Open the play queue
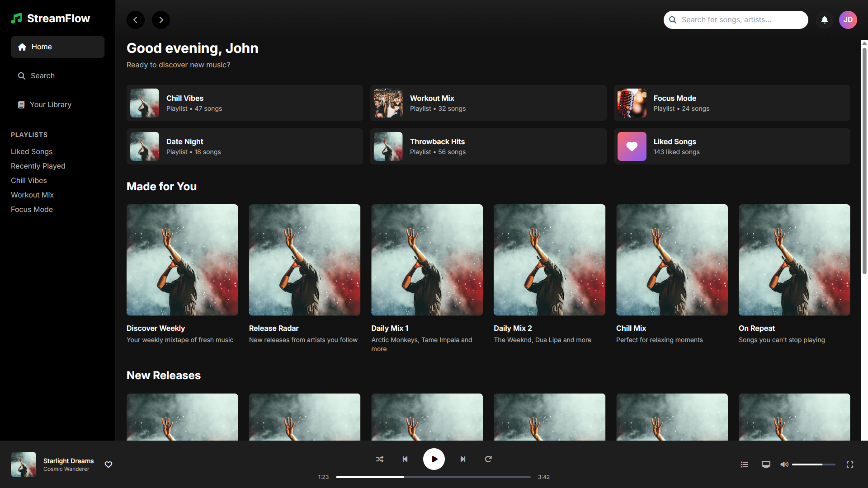The image size is (868, 488). [x=745, y=464]
